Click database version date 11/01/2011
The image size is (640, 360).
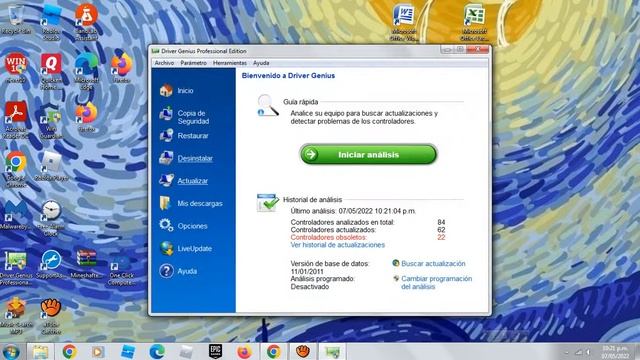coord(307,271)
